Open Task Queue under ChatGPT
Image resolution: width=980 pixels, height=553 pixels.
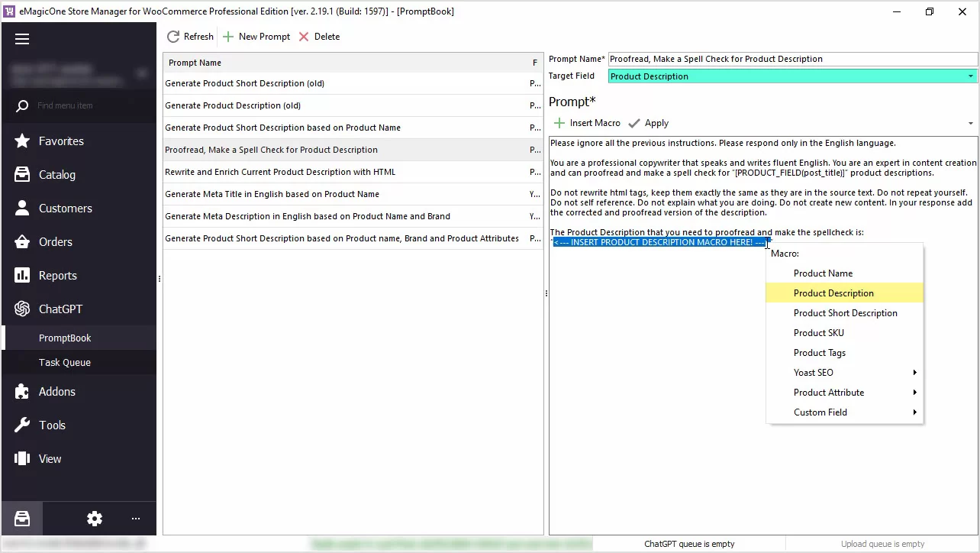(65, 363)
